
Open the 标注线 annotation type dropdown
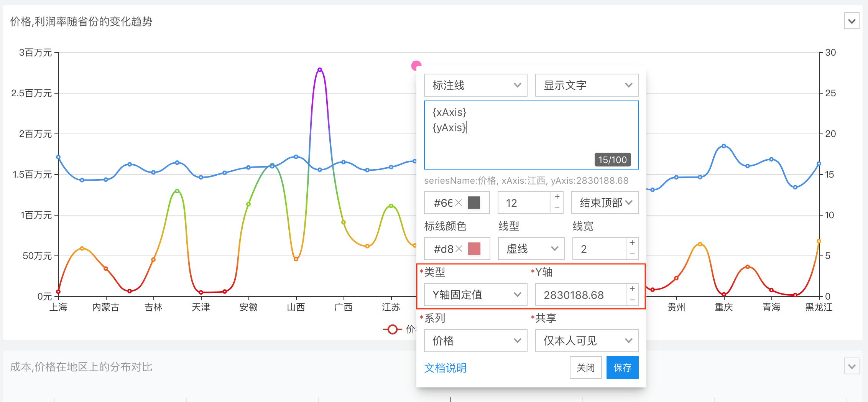(475, 85)
